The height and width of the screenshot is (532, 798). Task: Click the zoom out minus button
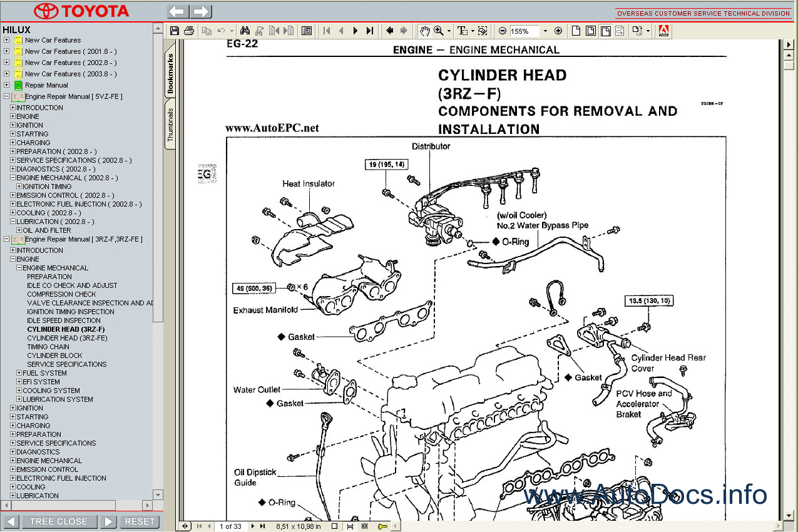point(503,31)
